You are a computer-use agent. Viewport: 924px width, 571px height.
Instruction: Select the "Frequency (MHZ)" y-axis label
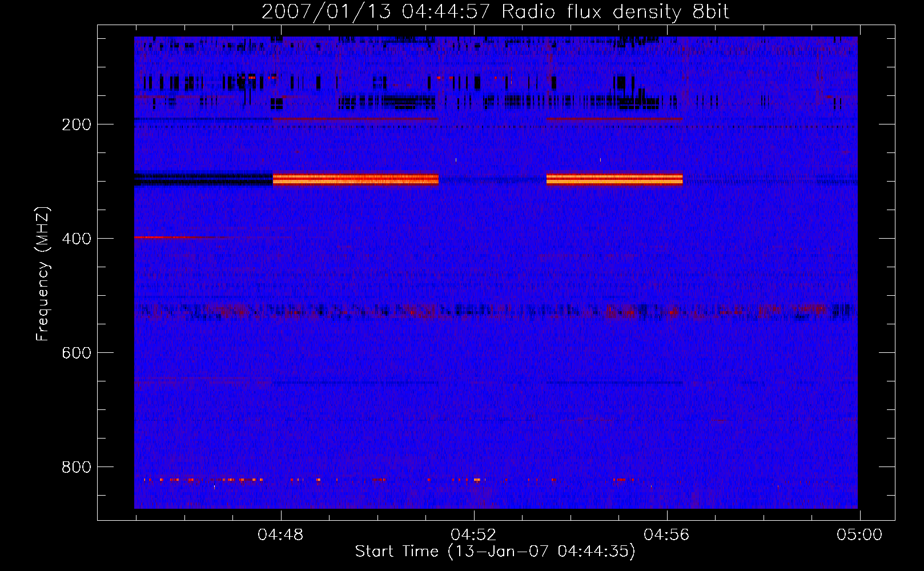click(43, 274)
